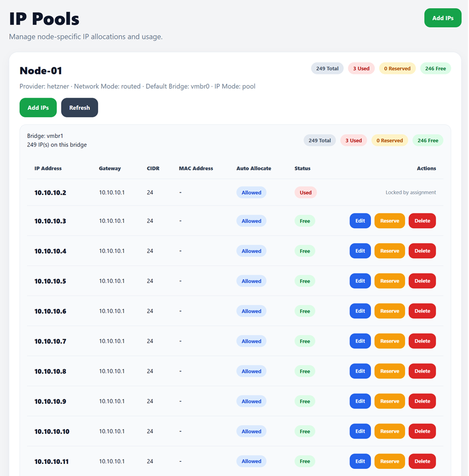Viewport: 469px width, 476px height.
Task: Click the Node-01 heading
Action: point(41,71)
